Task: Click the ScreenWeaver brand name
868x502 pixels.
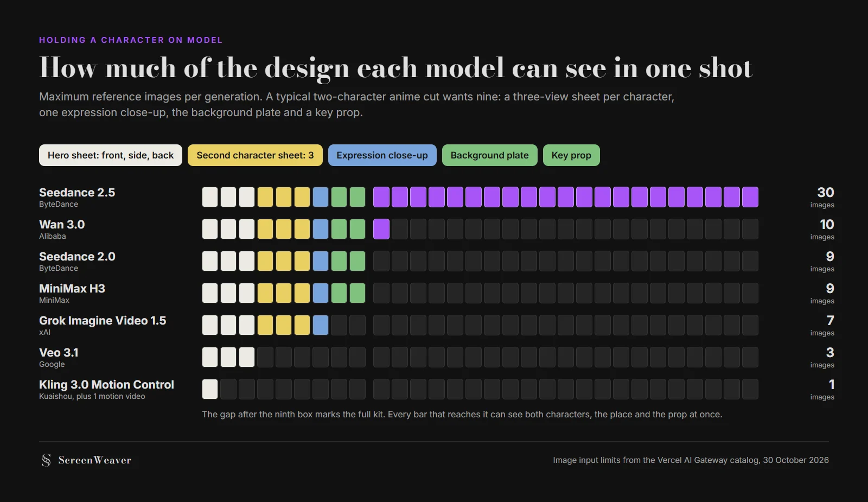Action: [x=95, y=460]
